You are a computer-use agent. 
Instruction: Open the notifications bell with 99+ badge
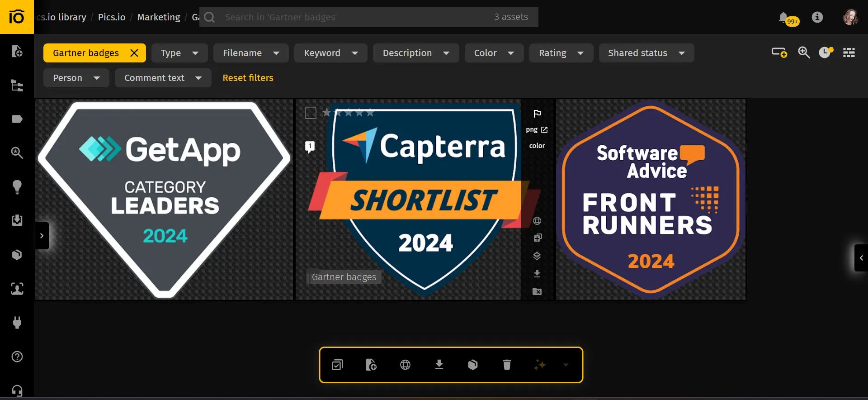pyautogui.click(x=788, y=19)
